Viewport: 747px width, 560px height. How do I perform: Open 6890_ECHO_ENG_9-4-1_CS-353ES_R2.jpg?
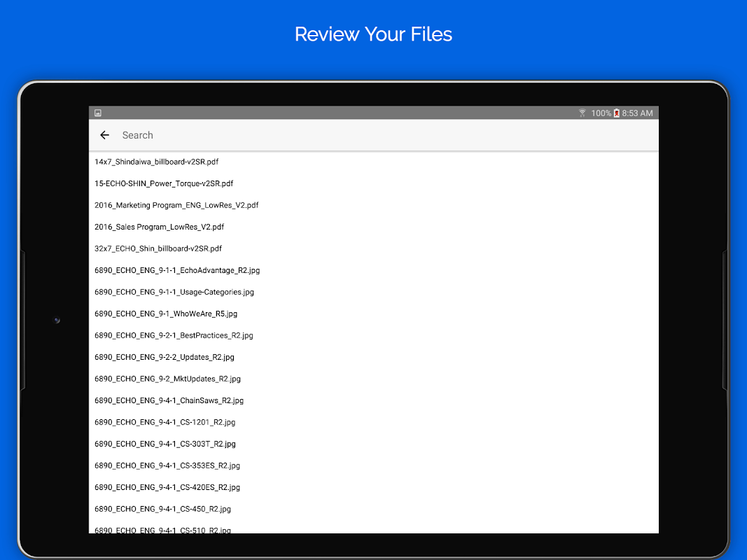coord(374,465)
